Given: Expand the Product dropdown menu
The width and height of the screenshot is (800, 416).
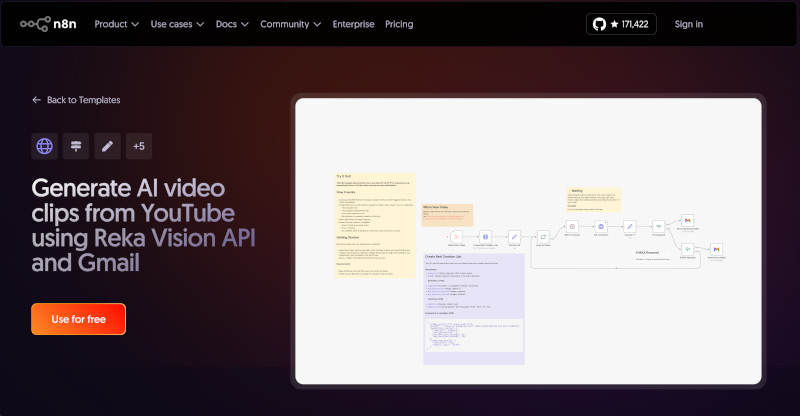Looking at the screenshot, I should click(117, 24).
